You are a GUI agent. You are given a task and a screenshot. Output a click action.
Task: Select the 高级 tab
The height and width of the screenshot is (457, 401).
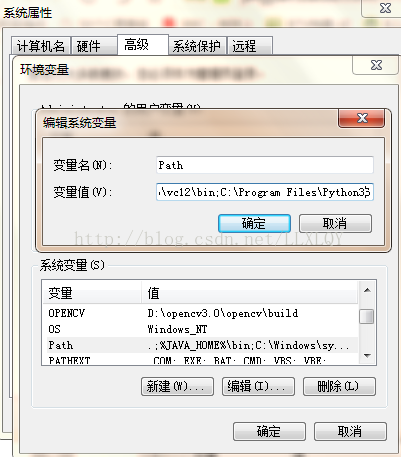(x=143, y=45)
